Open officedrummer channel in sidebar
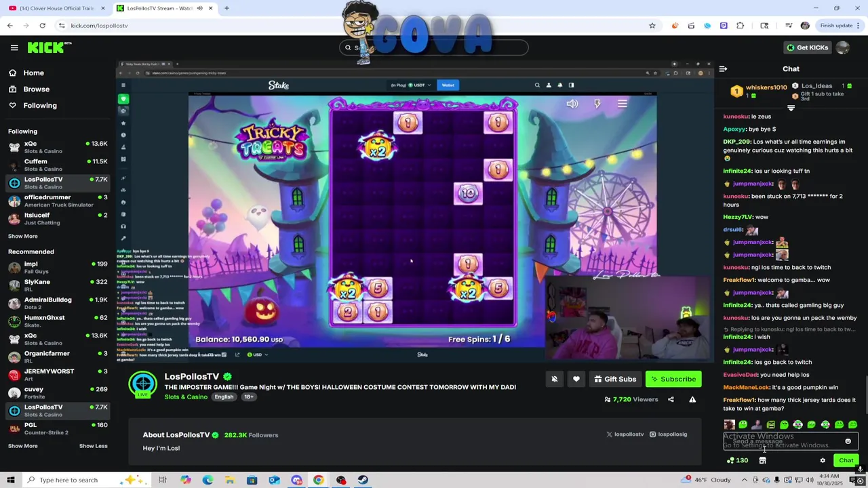This screenshot has width=868, height=488. [x=58, y=201]
